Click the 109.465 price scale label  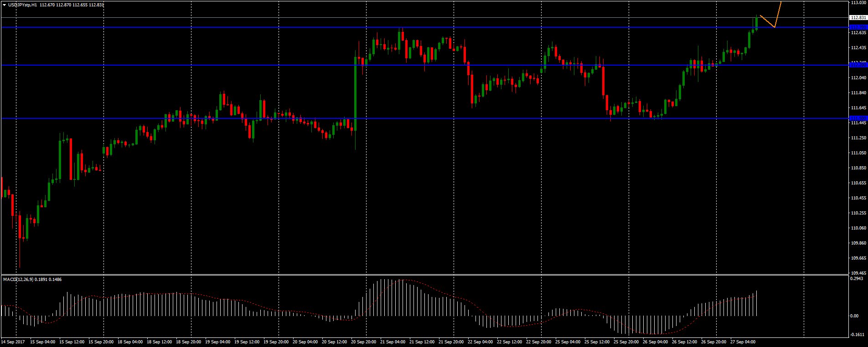[x=858, y=273]
